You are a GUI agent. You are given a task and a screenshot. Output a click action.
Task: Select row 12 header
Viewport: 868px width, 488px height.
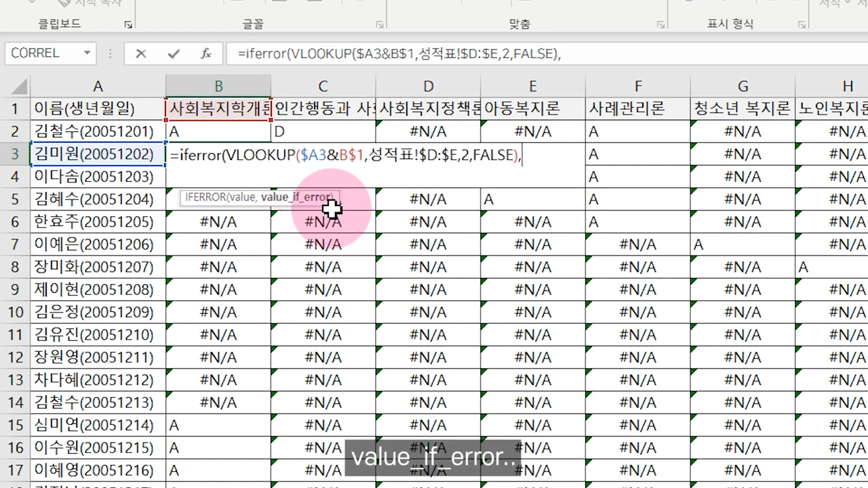[x=15, y=357]
